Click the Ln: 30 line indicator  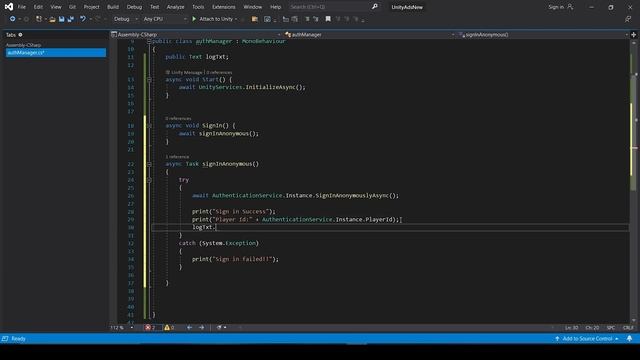point(571,327)
